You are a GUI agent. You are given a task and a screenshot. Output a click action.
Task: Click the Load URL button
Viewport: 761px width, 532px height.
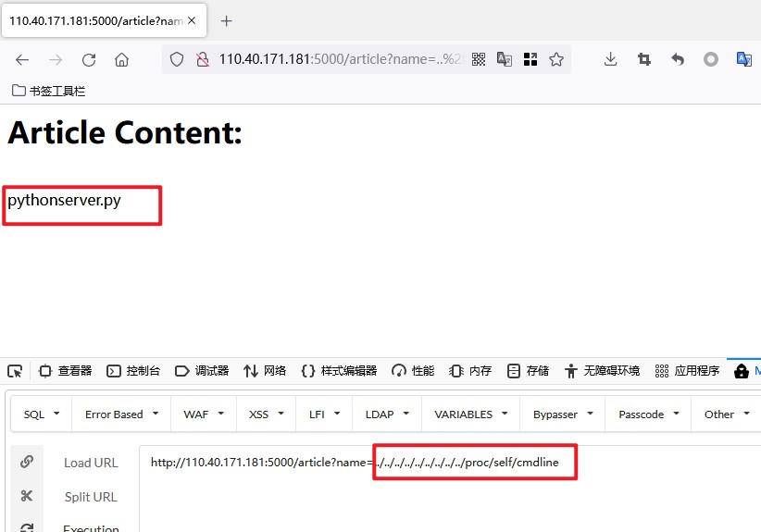[91, 463]
